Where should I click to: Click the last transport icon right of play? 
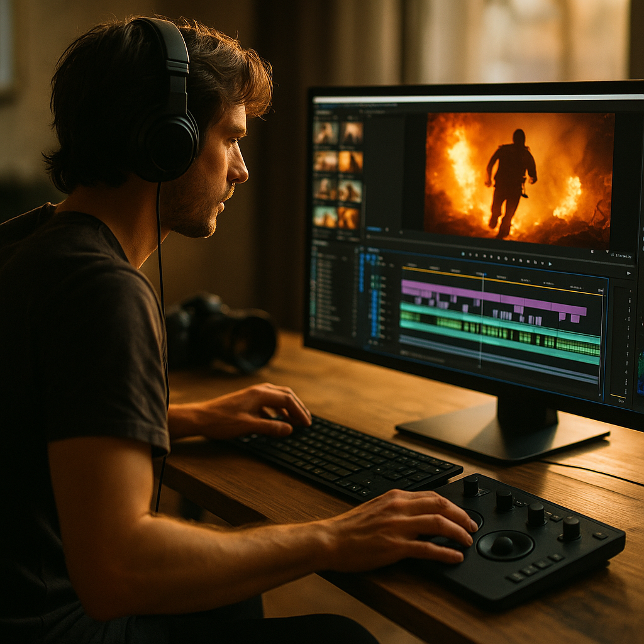(x=551, y=264)
